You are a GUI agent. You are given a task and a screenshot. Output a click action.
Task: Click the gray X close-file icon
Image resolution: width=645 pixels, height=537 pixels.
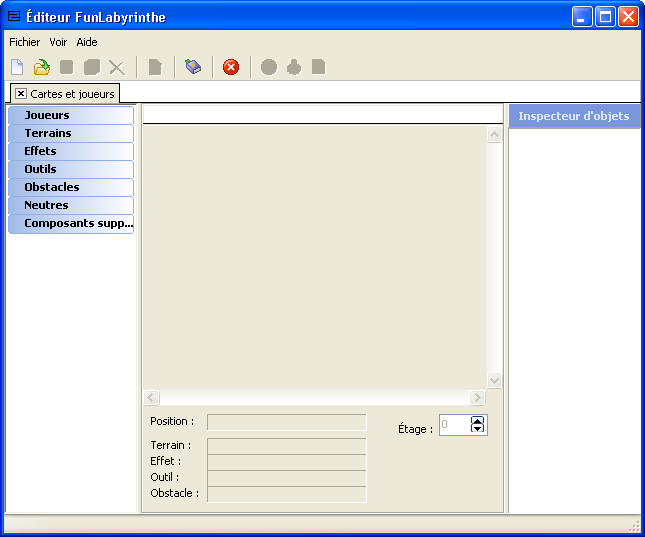(x=117, y=67)
